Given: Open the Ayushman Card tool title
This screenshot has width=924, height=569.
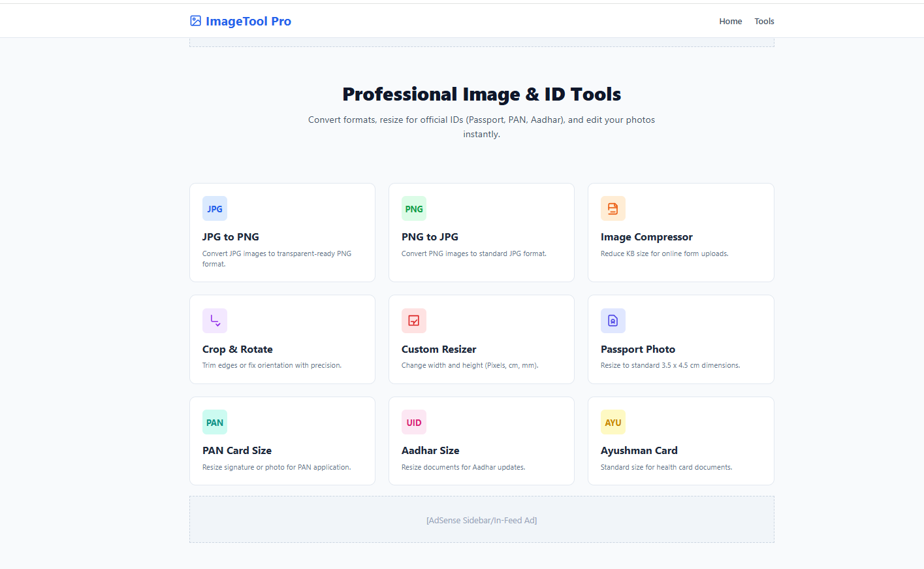Looking at the screenshot, I should pos(639,451).
